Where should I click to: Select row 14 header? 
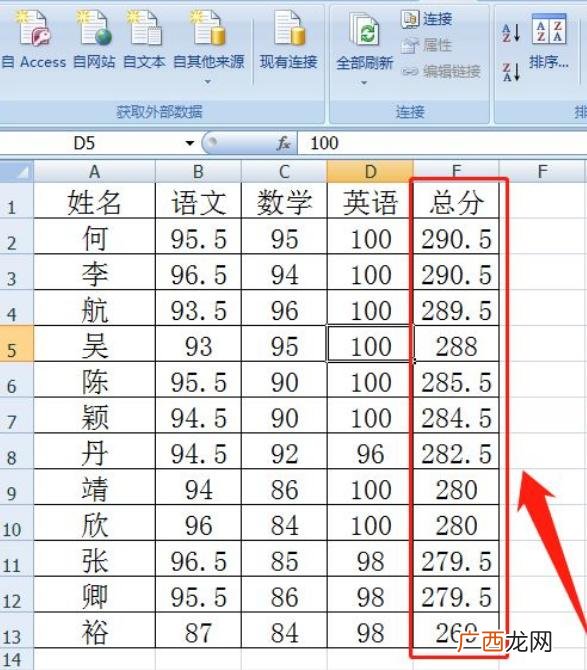click(x=17, y=659)
